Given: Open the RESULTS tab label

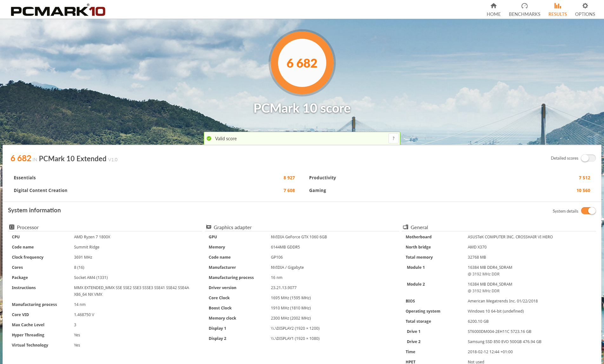Looking at the screenshot, I should [557, 14].
